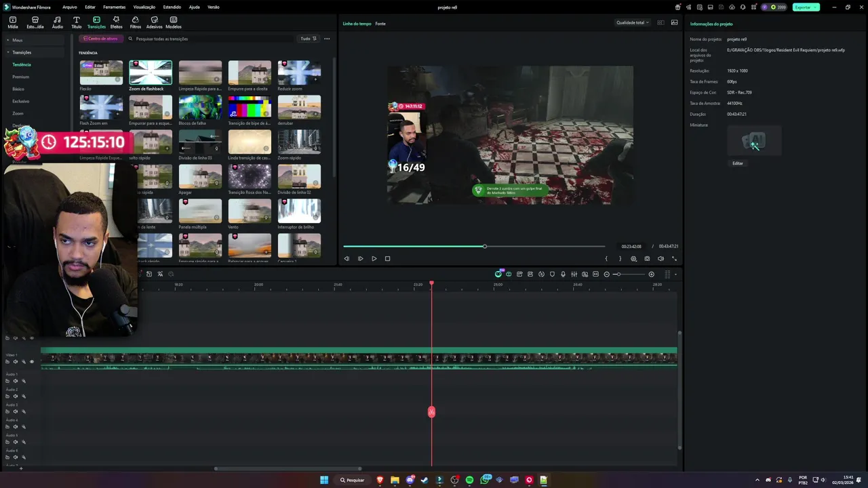Image resolution: width=868 pixels, height=488 pixels.
Task: Expand the Meus tree section
Action: [8, 40]
